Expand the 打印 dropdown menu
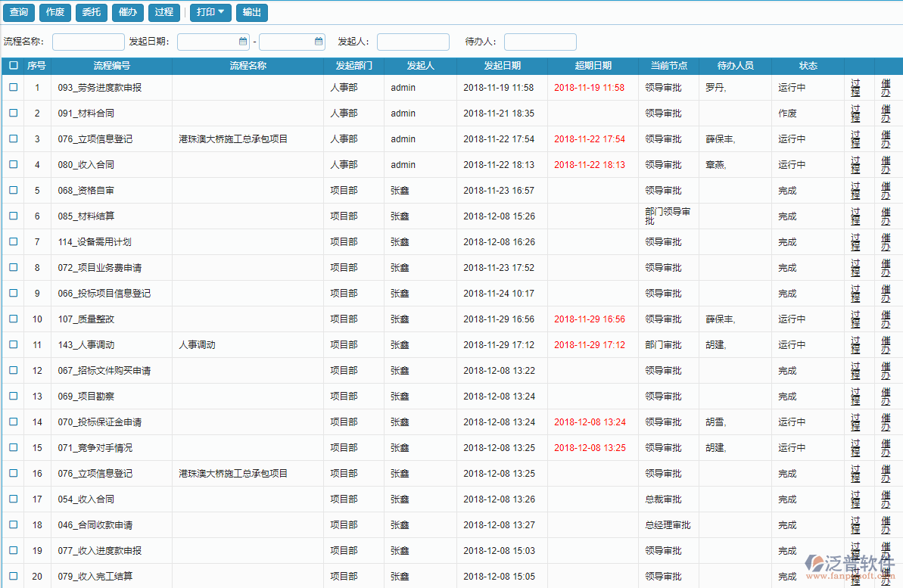This screenshot has height=588, width=903. [x=210, y=12]
